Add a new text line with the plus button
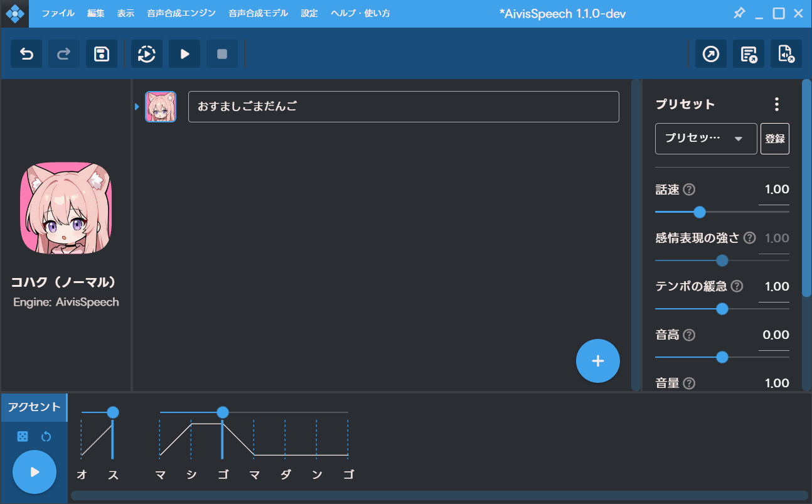 tap(598, 361)
